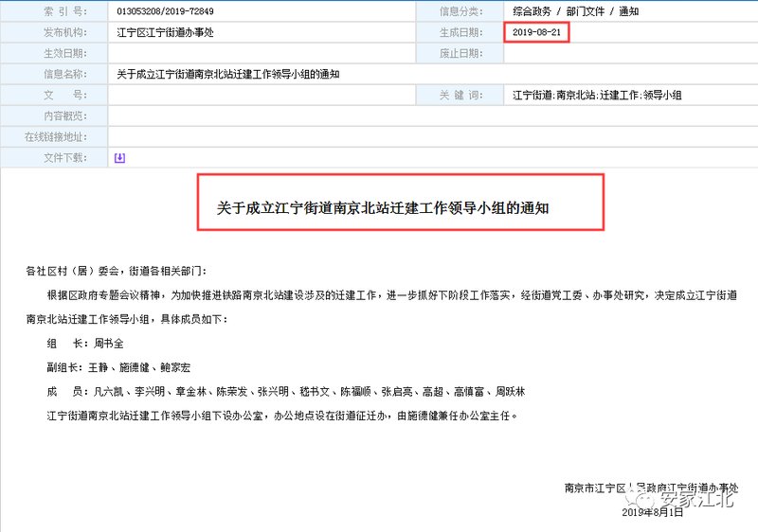Click the 生效日期 field label
This screenshot has width=758, height=532.
tap(65, 53)
